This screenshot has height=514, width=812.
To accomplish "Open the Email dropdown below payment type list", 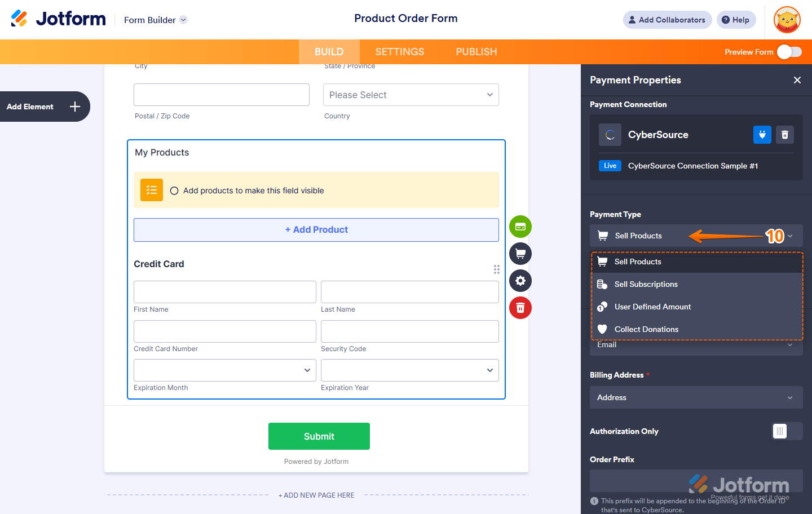I will [x=696, y=345].
